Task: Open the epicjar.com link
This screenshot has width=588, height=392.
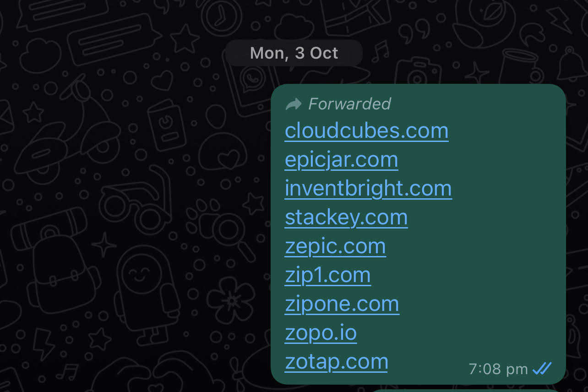Action: (341, 159)
